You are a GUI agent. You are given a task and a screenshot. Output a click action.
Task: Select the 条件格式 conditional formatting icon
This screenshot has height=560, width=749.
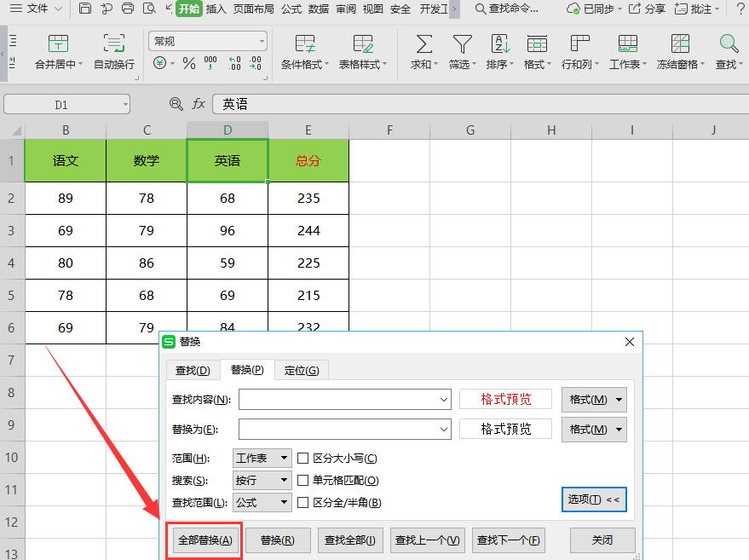[305, 44]
